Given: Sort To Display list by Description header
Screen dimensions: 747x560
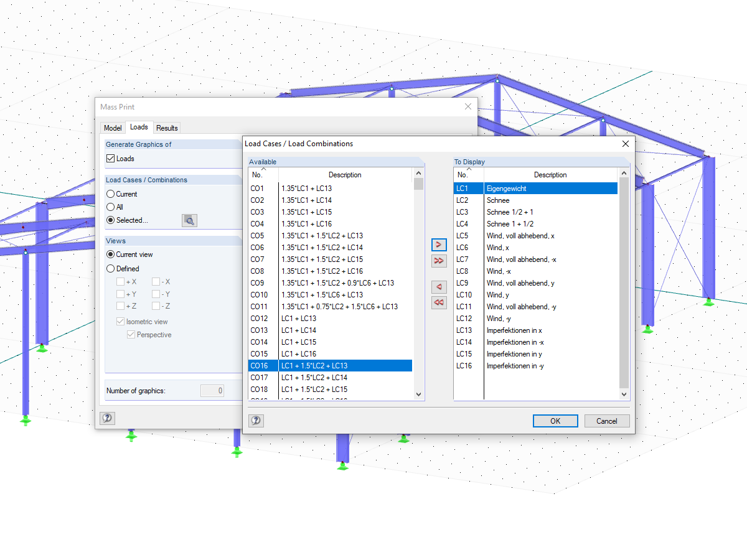Looking at the screenshot, I should click(550, 174).
